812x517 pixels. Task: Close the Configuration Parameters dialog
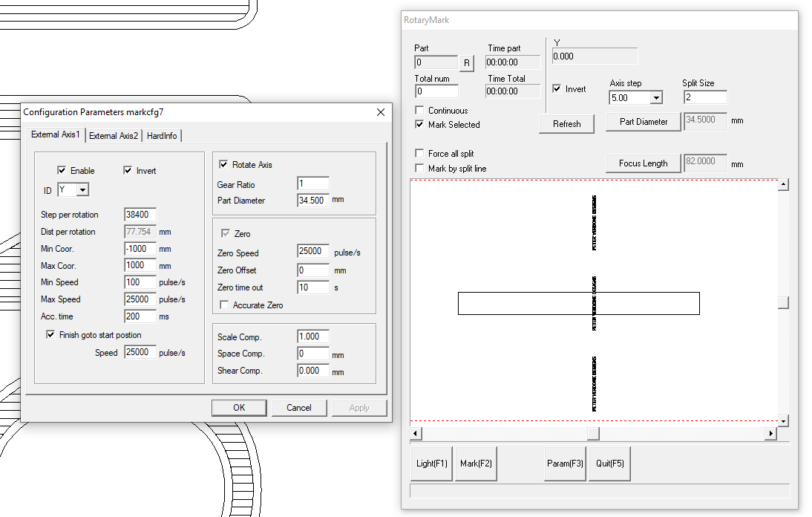coord(381,112)
